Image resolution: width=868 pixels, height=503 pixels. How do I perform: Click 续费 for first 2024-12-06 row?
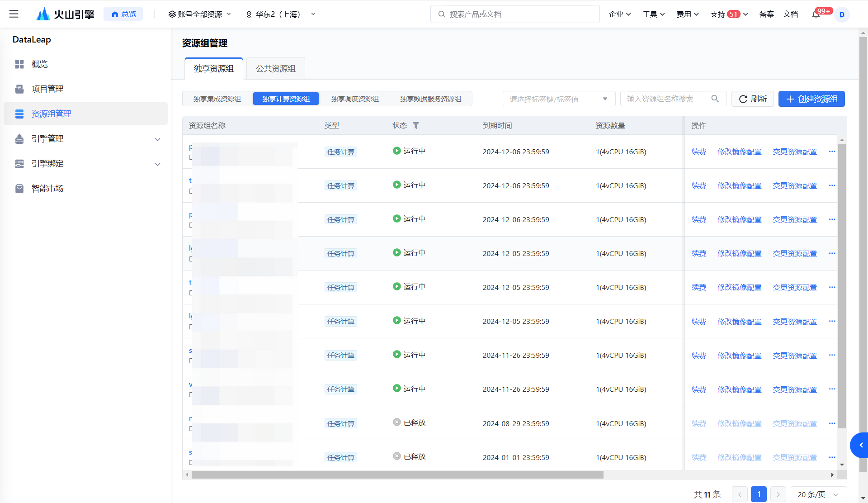698,152
